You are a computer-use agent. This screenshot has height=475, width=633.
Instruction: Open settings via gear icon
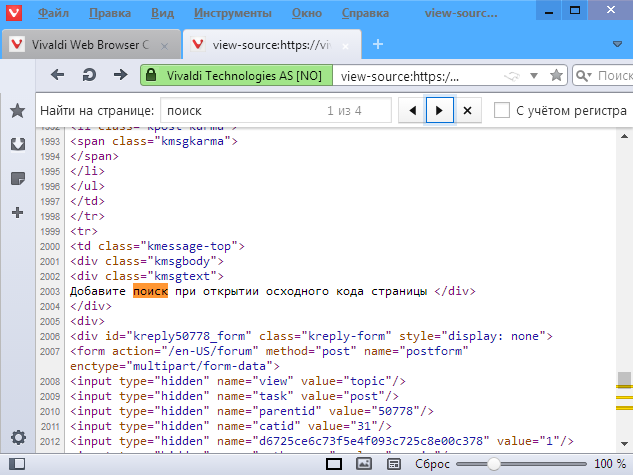[18, 437]
